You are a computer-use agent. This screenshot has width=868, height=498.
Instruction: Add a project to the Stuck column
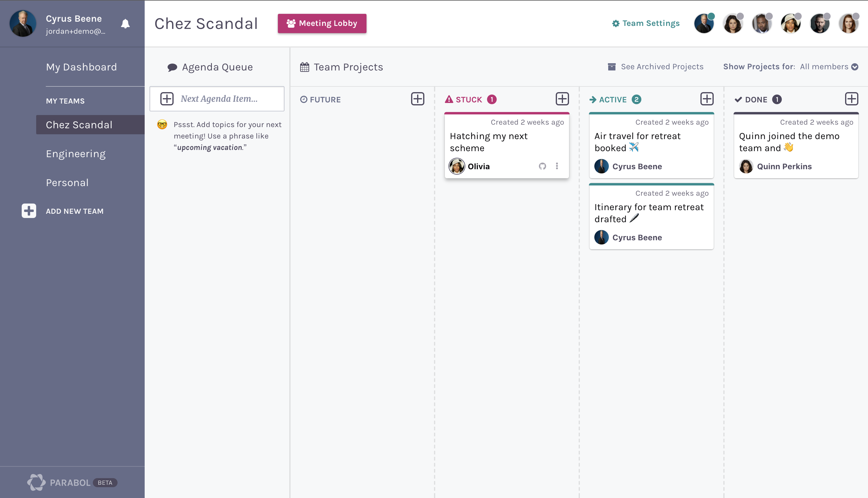[562, 99]
